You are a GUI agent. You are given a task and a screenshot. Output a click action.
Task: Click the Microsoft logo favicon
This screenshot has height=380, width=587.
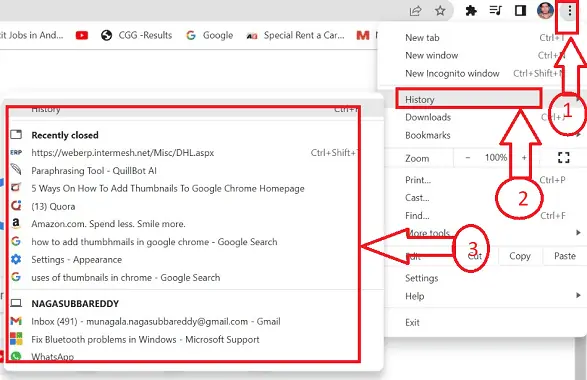16,338
